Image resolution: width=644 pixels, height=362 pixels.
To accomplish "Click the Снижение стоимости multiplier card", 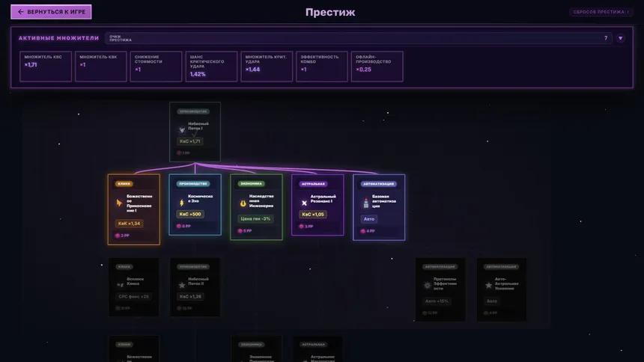I will pos(156,67).
